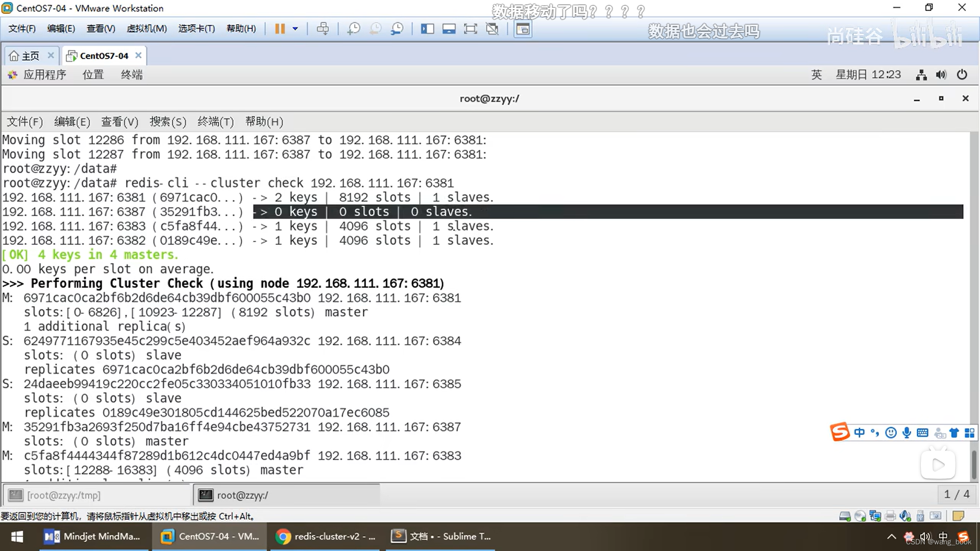Viewport: 980px width, 551px height.
Task: Toggle the thumbnail bar view
Action: point(449,29)
